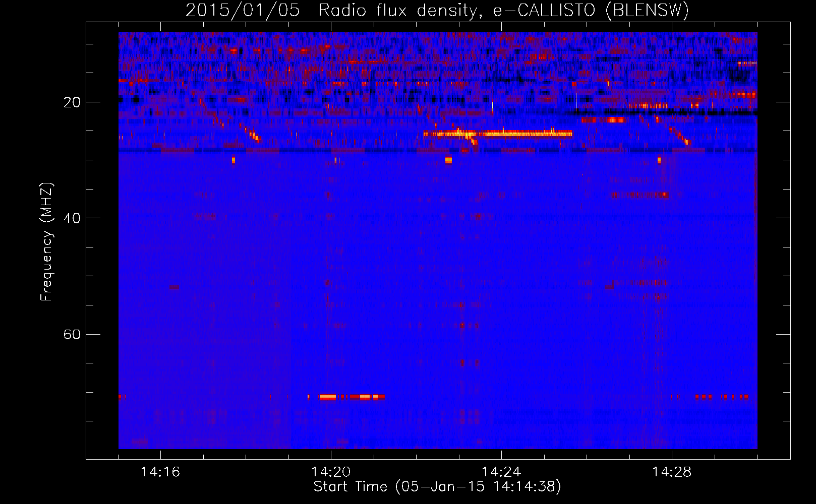Click the 14:16 time axis label
This screenshot has height=504, width=816.
tap(160, 472)
